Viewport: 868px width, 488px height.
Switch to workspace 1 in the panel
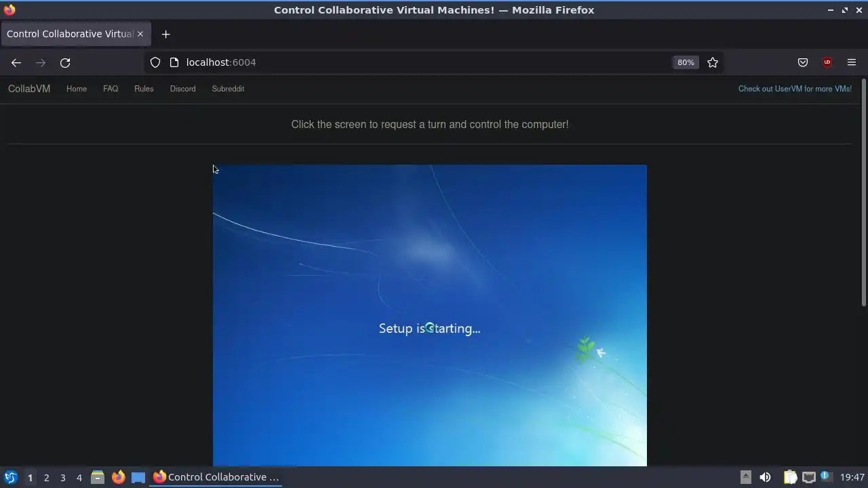click(30, 477)
